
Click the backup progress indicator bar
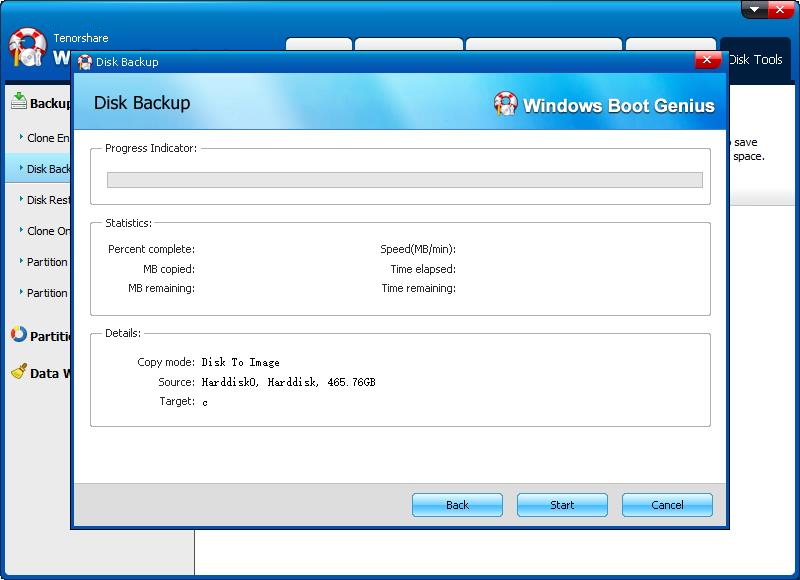tap(405, 180)
